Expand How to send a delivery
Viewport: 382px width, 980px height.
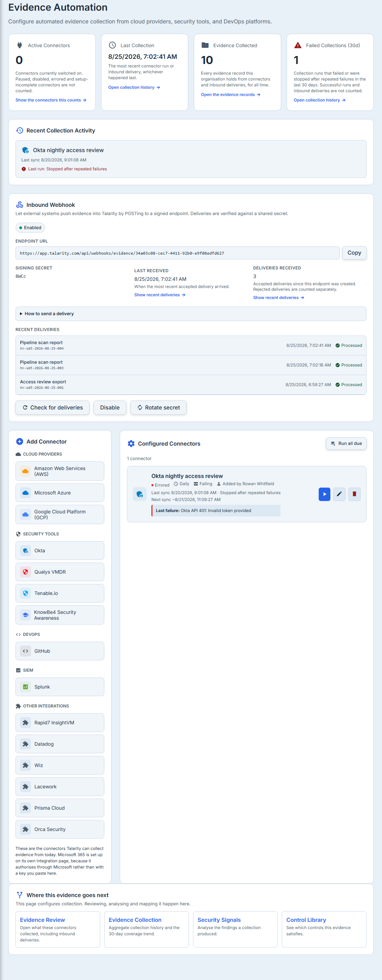coord(191,313)
